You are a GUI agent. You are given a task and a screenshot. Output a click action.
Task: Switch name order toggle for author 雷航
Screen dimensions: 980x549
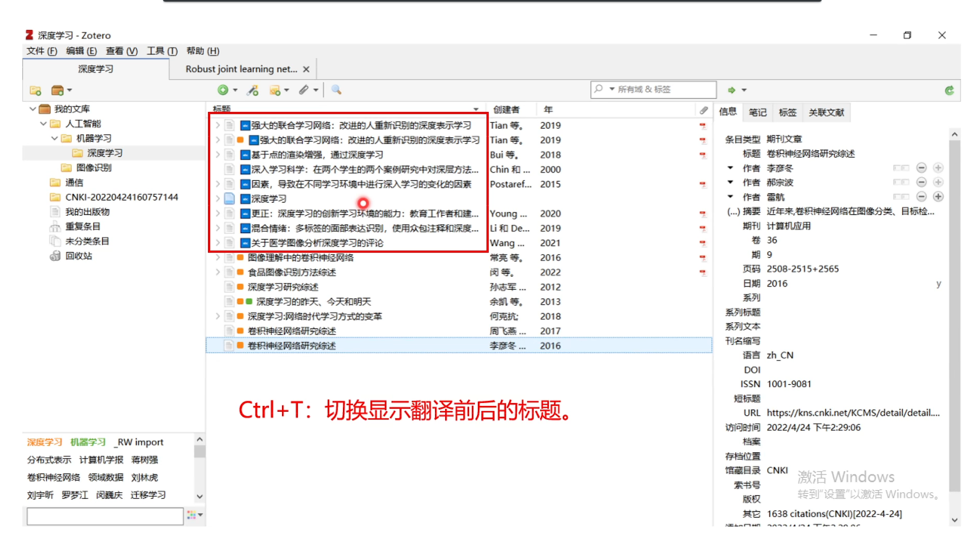[901, 196]
